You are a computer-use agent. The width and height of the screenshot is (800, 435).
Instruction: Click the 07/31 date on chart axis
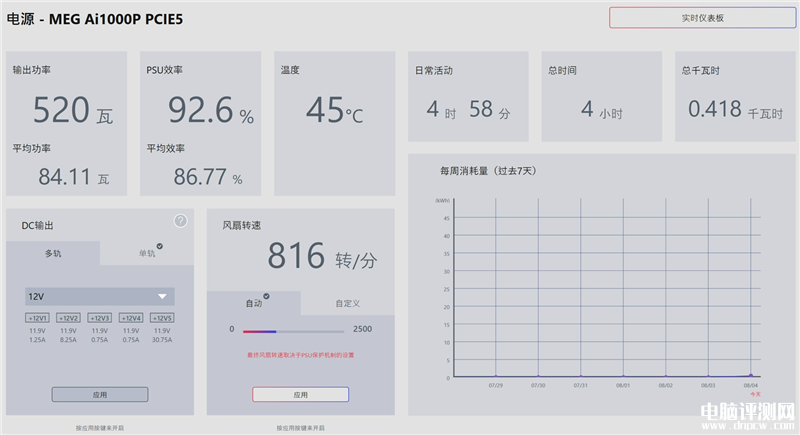coord(580,386)
